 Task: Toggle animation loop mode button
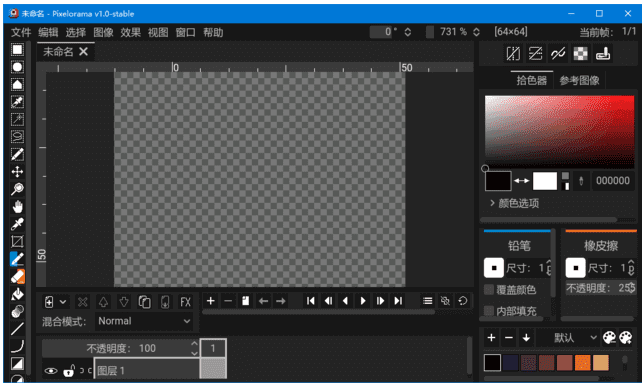pos(463,301)
